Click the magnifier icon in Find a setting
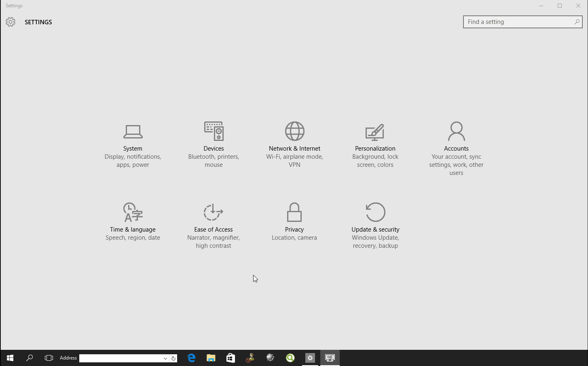The width and height of the screenshot is (588, 366). coord(577,22)
